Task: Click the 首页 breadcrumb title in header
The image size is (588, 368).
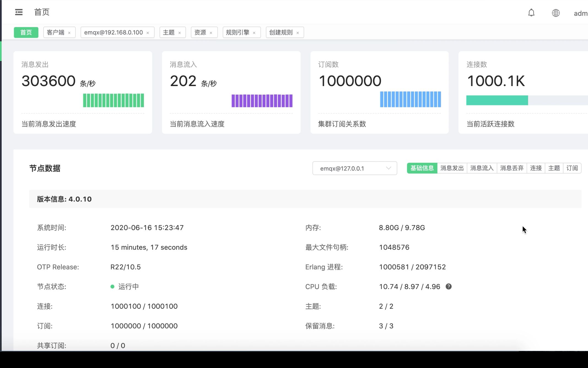Action: [42, 12]
